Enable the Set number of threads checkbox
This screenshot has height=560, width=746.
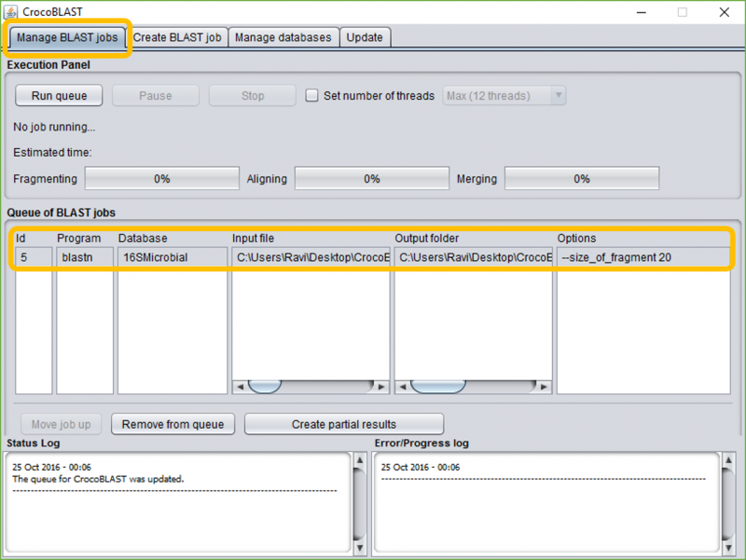(x=311, y=96)
